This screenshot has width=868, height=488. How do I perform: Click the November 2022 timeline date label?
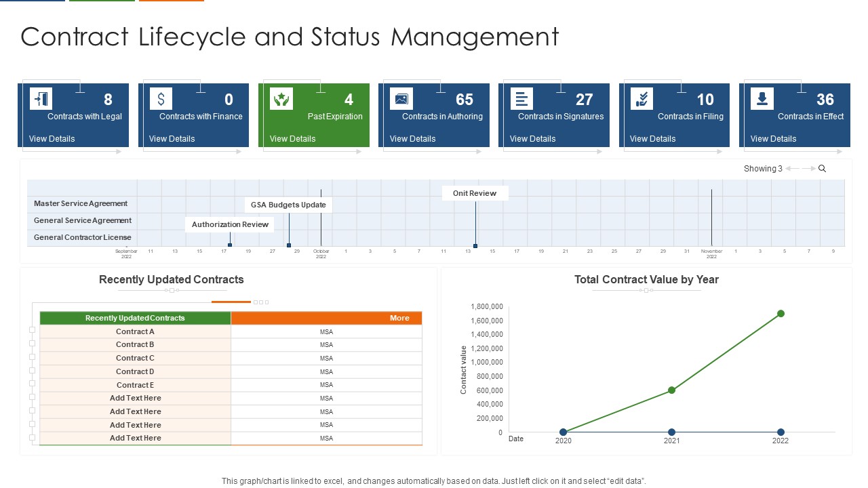[711, 253]
